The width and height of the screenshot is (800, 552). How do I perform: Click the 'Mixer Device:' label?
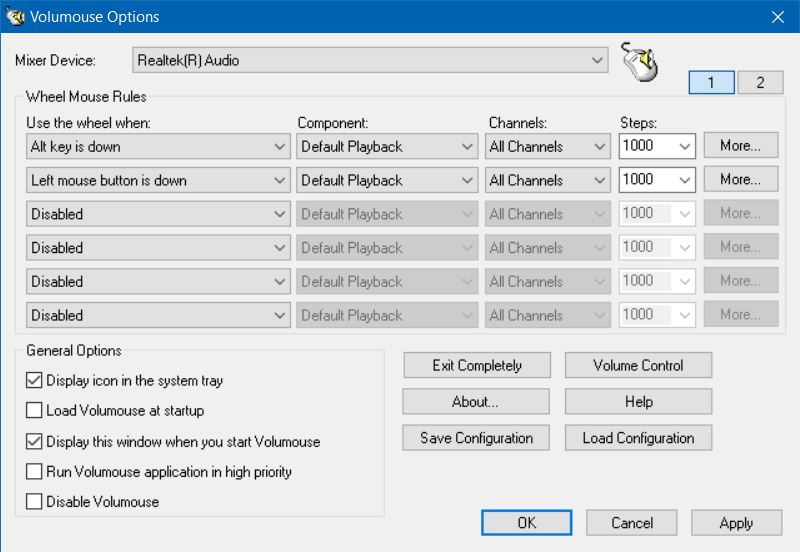click(55, 60)
